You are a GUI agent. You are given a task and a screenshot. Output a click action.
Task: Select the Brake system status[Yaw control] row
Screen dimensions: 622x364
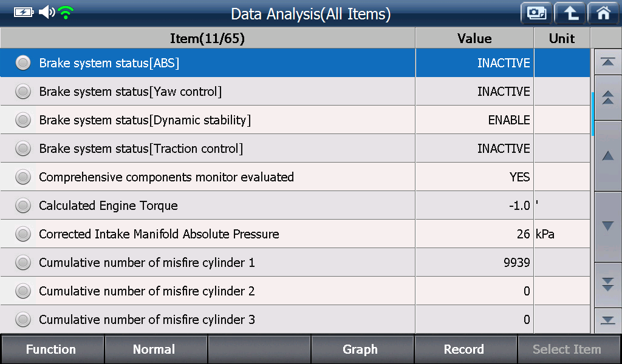(x=295, y=92)
